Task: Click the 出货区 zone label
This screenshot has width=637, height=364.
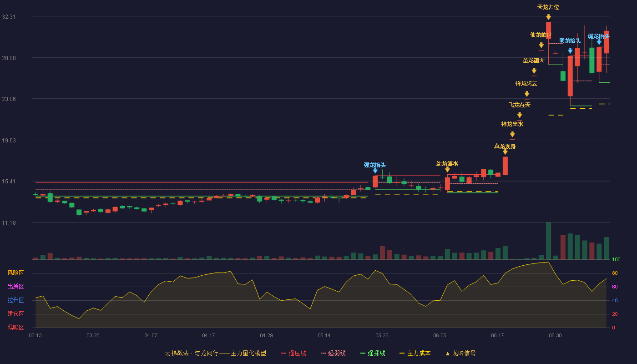Action: pyautogui.click(x=15, y=287)
